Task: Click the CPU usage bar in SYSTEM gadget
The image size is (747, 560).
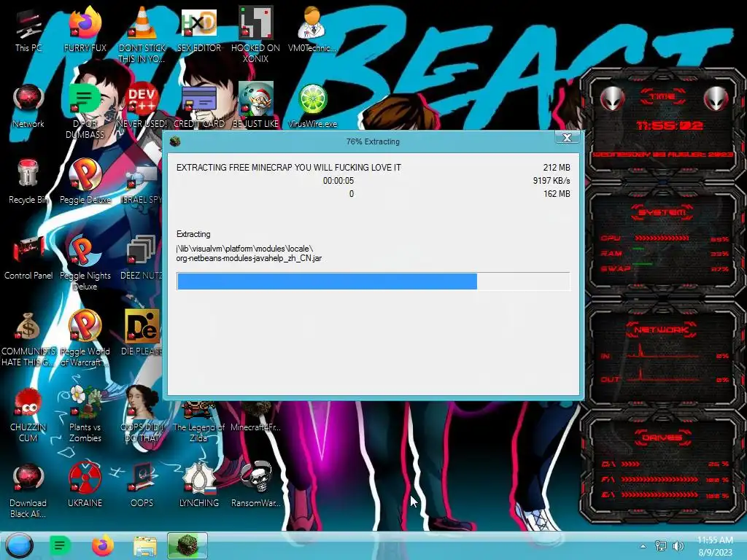Action: pyautogui.click(x=662, y=238)
